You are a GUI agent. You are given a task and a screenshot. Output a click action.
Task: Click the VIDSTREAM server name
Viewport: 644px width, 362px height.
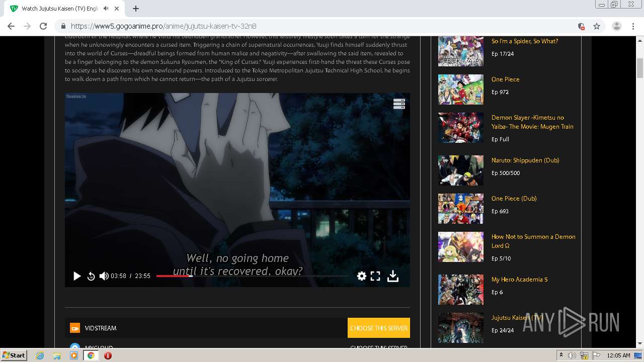101,328
